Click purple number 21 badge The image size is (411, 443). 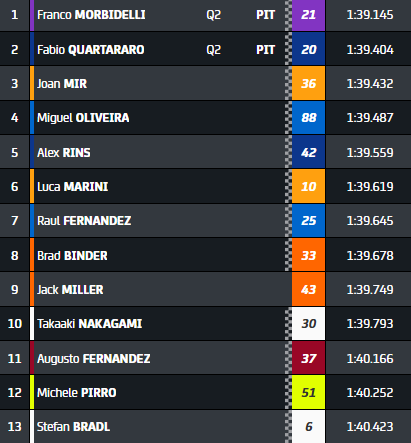308,15
